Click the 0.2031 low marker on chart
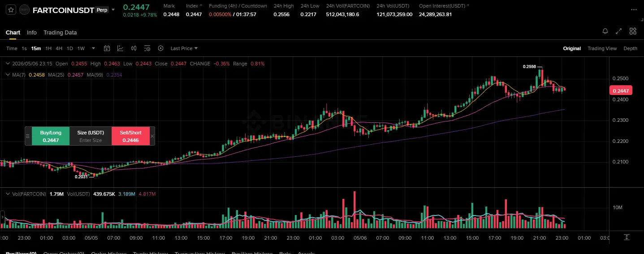This screenshot has height=254, width=644. click(x=81, y=177)
